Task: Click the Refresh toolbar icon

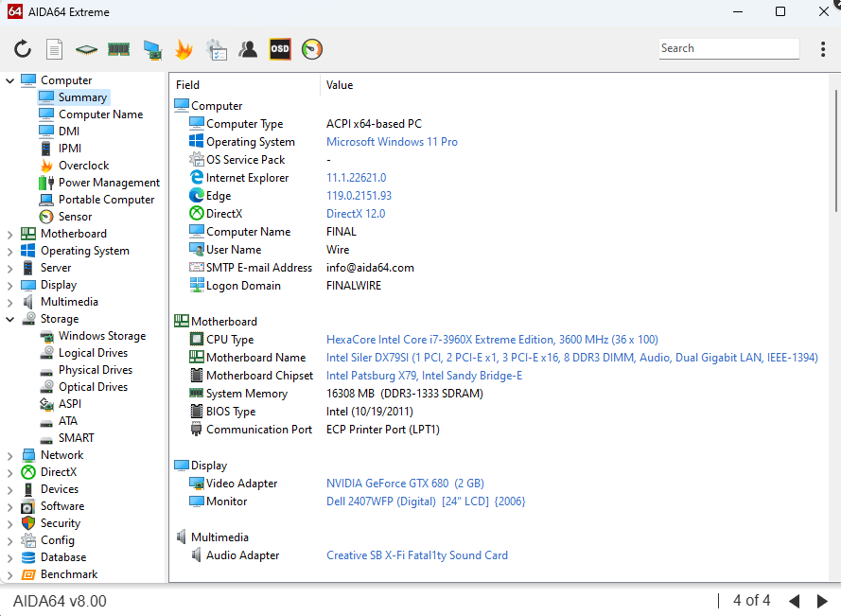Action: pos(23,49)
